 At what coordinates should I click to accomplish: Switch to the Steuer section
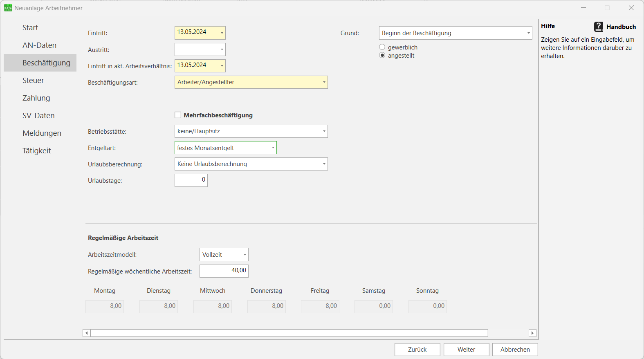tap(33, 81)
